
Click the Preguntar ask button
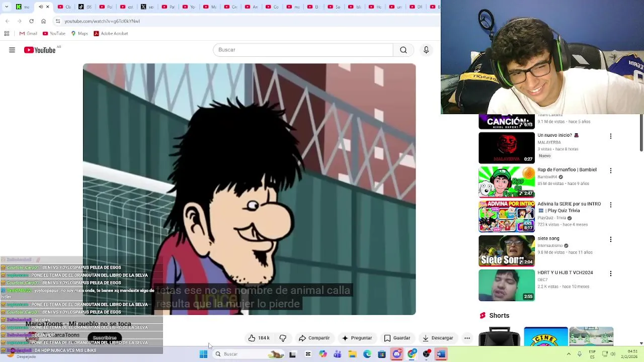click(357, 338)
